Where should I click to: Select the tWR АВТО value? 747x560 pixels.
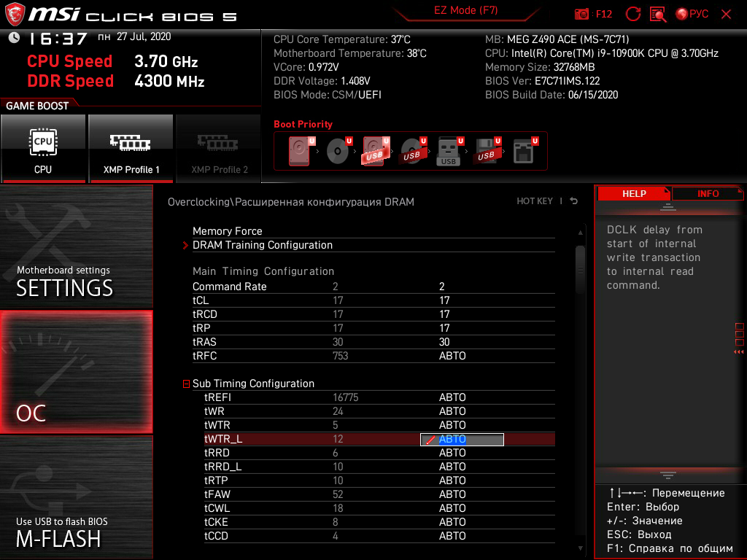pos(452,411)
